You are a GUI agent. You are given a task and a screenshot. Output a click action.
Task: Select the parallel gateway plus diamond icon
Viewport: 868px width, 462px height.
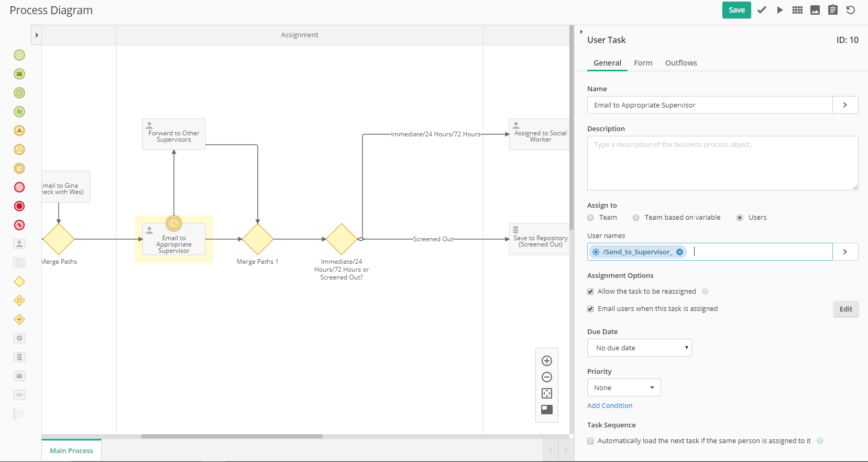point(19,319)
